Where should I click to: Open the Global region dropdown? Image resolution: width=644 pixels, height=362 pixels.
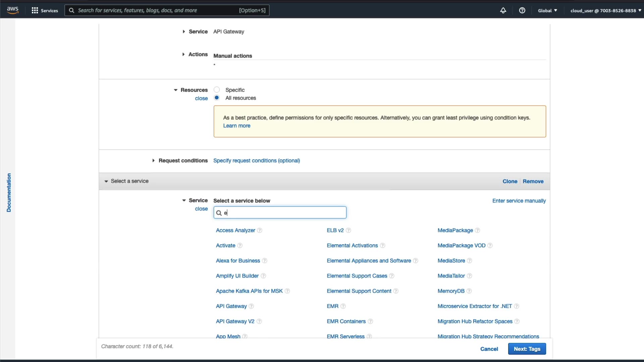(x=547, y=10)
